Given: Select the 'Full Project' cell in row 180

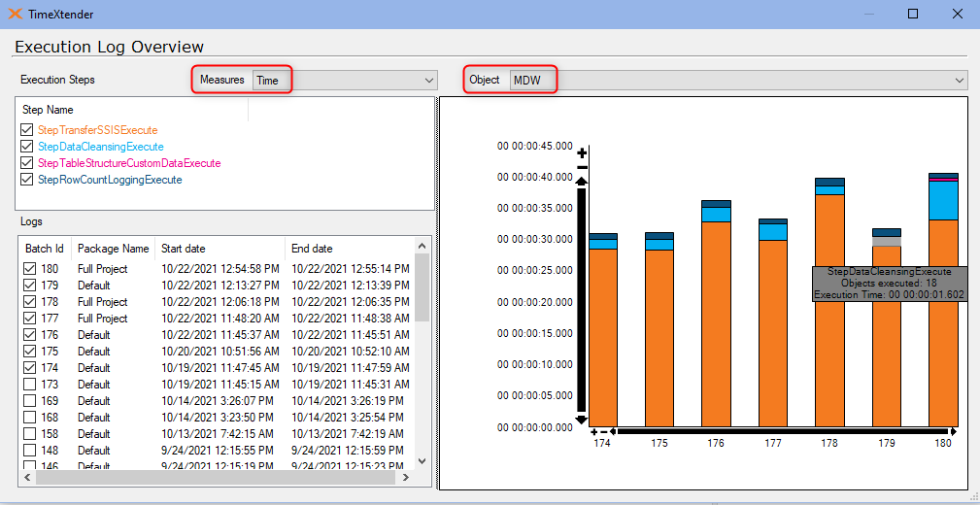Looking at the screenshot, I should (103, 269).
